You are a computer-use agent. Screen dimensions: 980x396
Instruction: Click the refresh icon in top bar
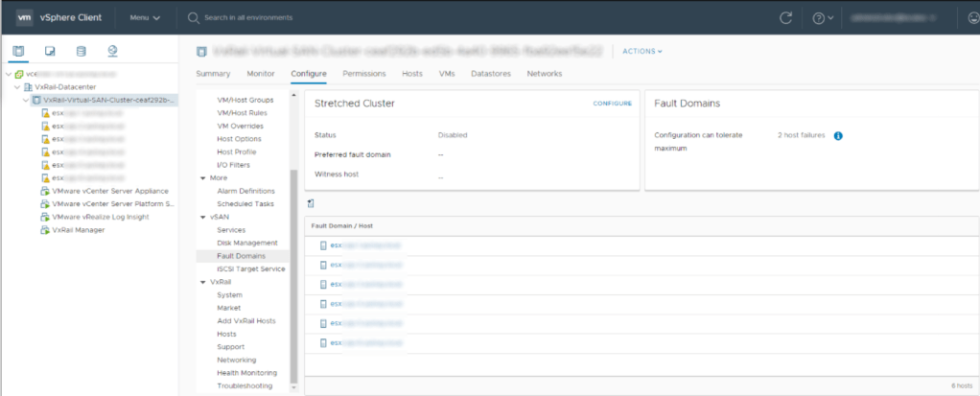point(786,17)
